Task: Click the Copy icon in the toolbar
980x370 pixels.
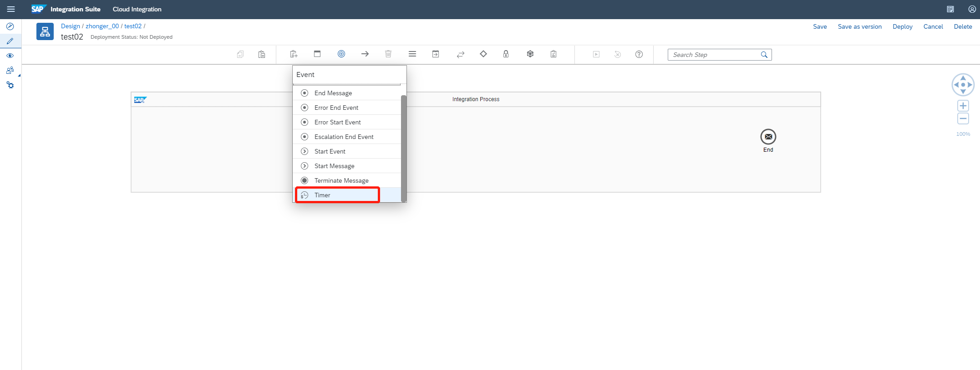Action: click(240, 54)
